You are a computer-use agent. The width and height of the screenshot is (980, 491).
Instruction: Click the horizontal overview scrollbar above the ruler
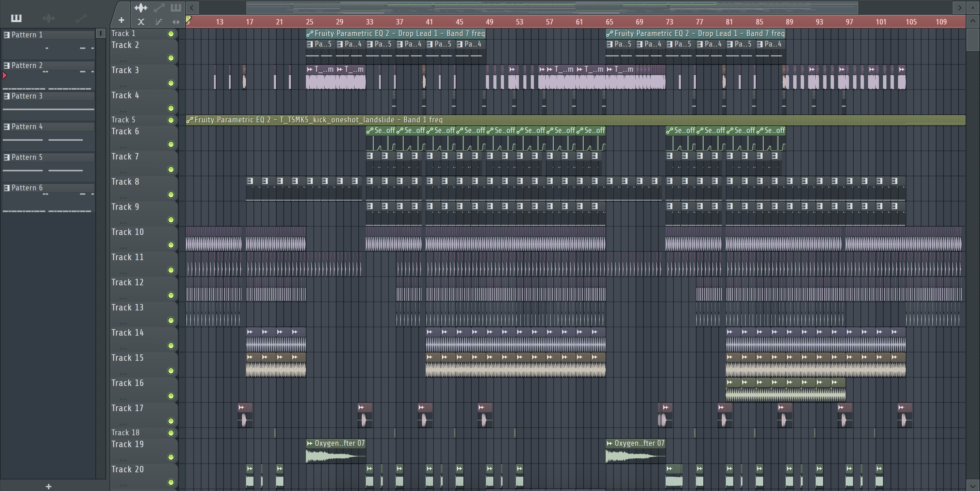pos(552,7)
